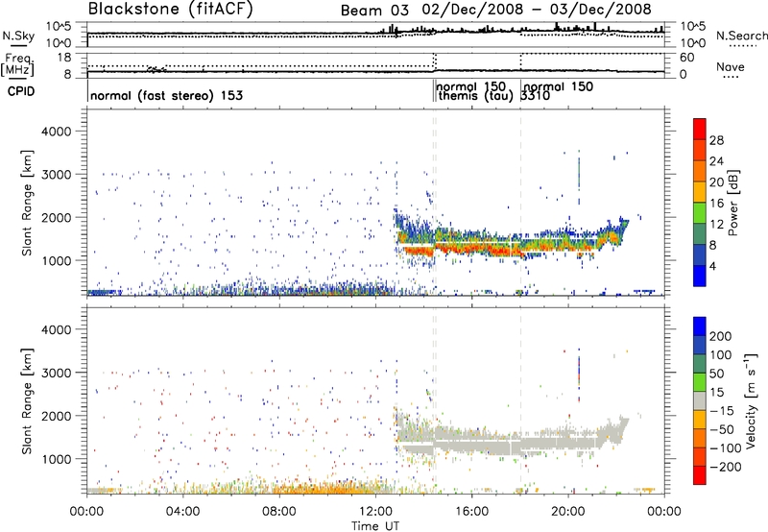The width and height of the screenshot is (768, 532).
Task: Click the '60' tick on the Nave axis
Action: click(x=687, y=58)
